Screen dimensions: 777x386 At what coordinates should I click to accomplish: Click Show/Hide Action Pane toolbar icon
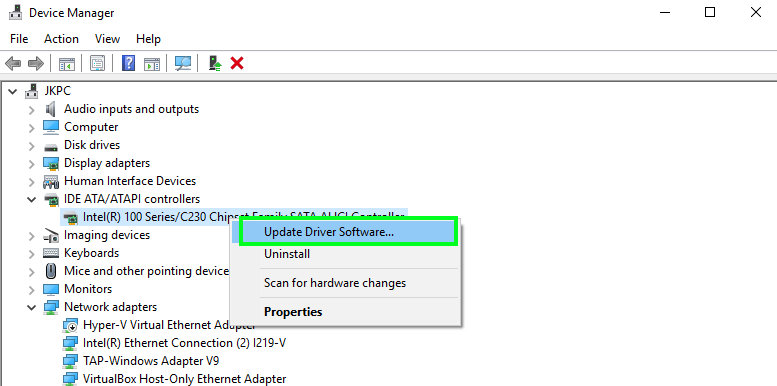[x=152, y=63]
